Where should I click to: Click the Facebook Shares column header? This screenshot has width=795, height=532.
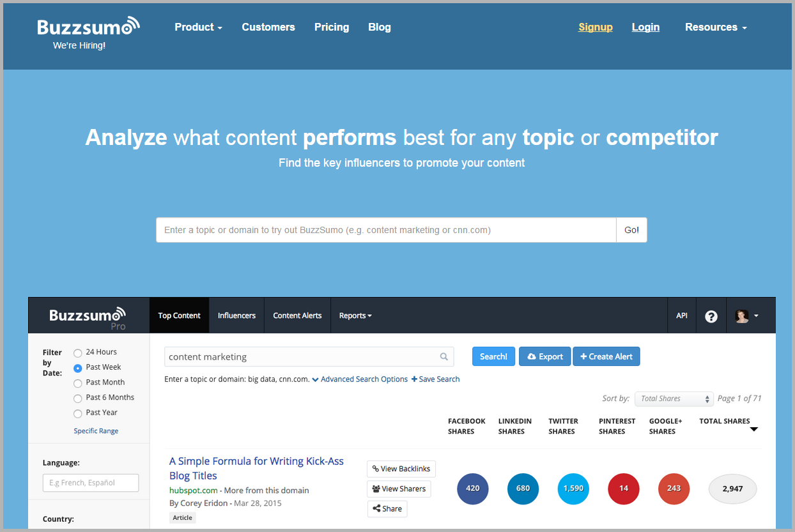point(467,426)
